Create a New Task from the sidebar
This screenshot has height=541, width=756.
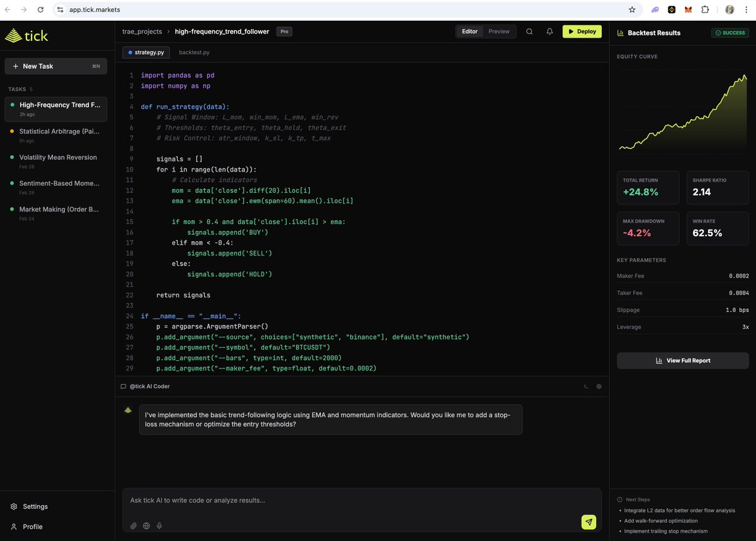pyautogui.click(x=55, y=65)
